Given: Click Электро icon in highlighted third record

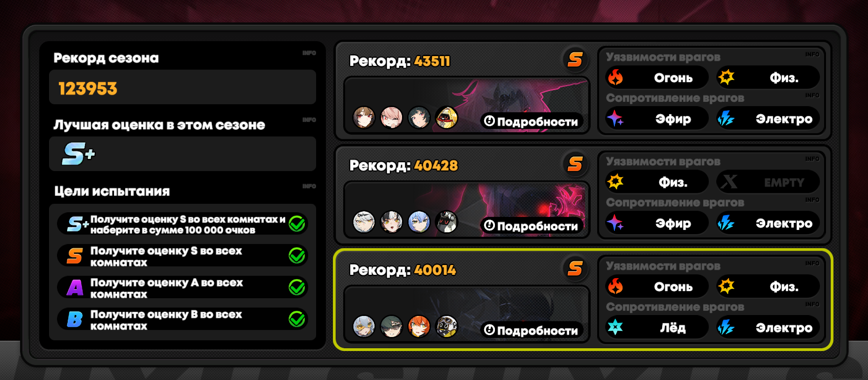Looking at the screenshot, I should [x=726, y=327].
